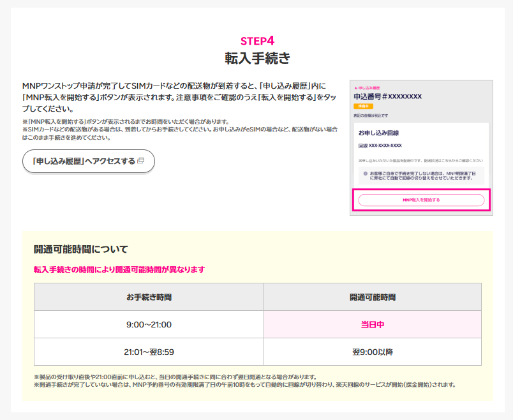
Task: Click the orange 準備中 status badge
Action: pyautogui.click(x=363, y=106)
